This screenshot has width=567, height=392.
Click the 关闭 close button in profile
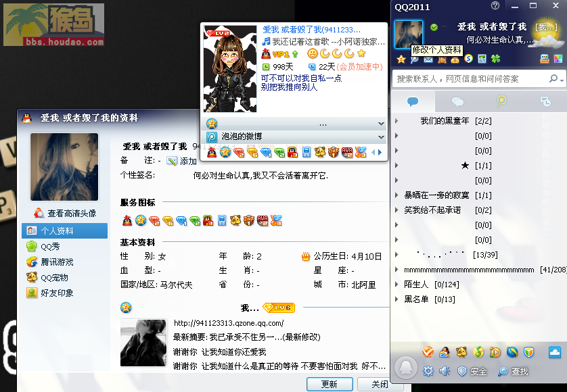click(x=380, y=384)
